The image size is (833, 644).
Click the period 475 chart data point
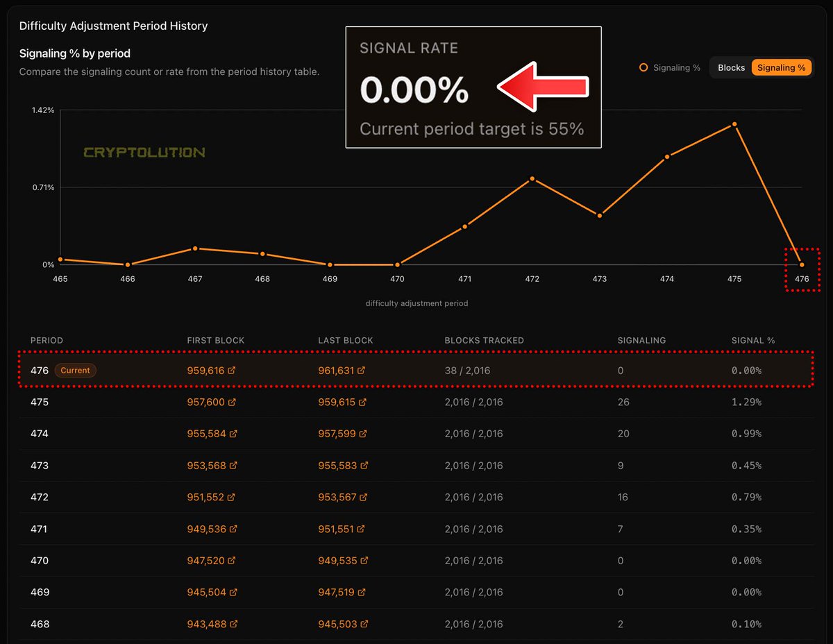[x=734, y=124]
